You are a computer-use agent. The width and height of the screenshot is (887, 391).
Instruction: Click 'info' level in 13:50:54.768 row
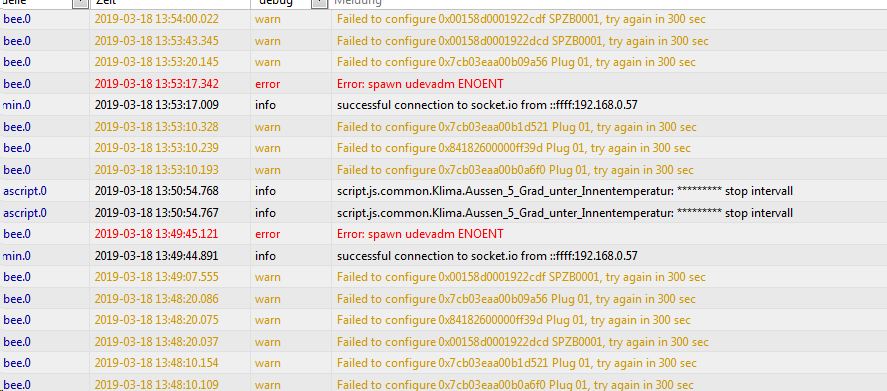(x=265, y=191)
